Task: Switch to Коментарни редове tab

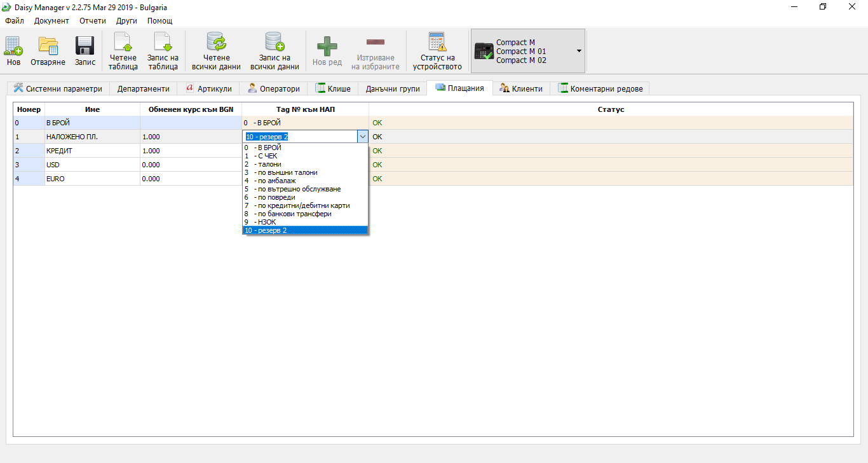Action: click(x=600, y=88)
